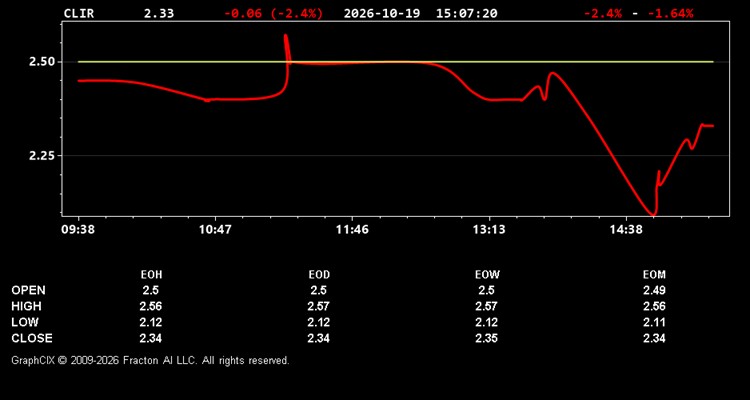Screen dimensions: 750x400
Task: Select the EOM column header
Action: coord(654,275)
